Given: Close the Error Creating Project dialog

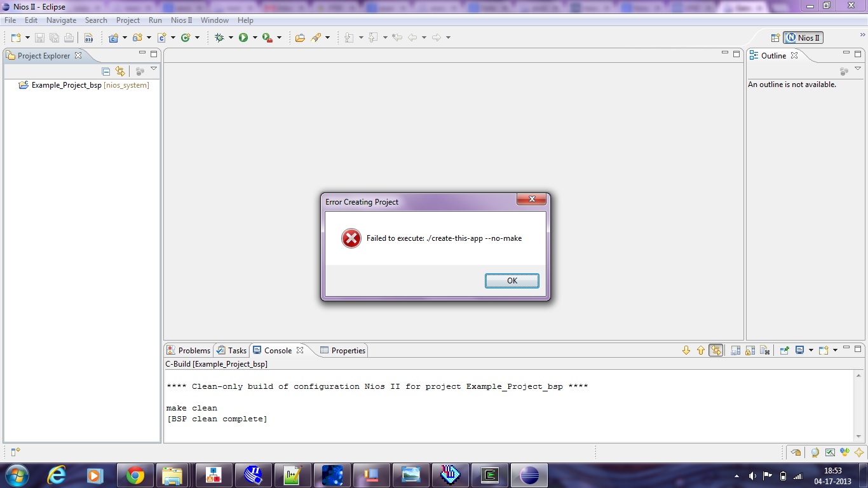Looking at the screenshot, I should [531, 200].
